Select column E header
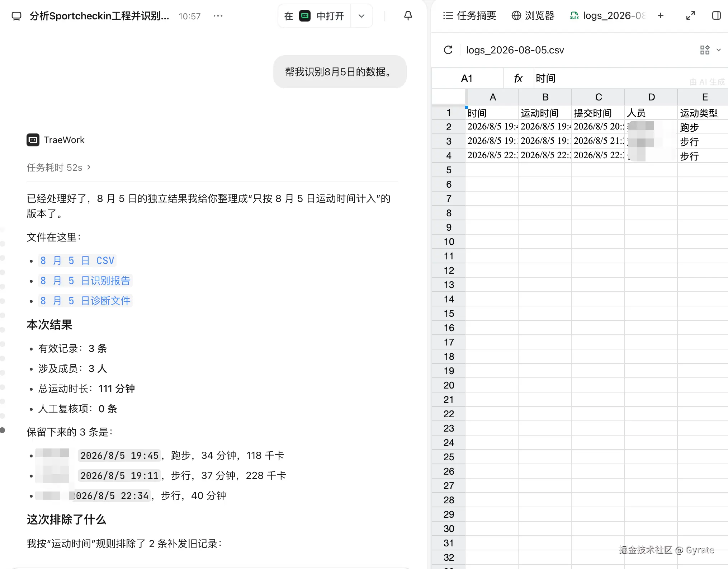Viewport: 728px width, 569px height. (704, 97)
